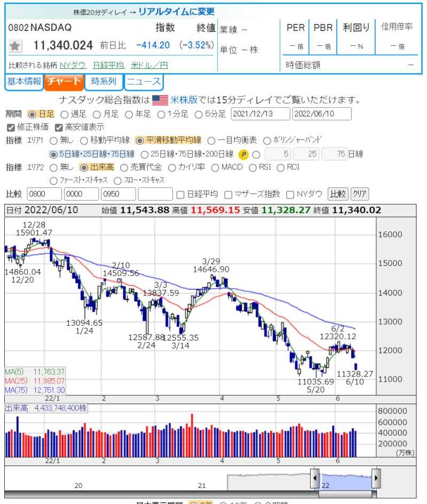
Task: Select 無し for indicator area 2
Action: coord(54,168)
